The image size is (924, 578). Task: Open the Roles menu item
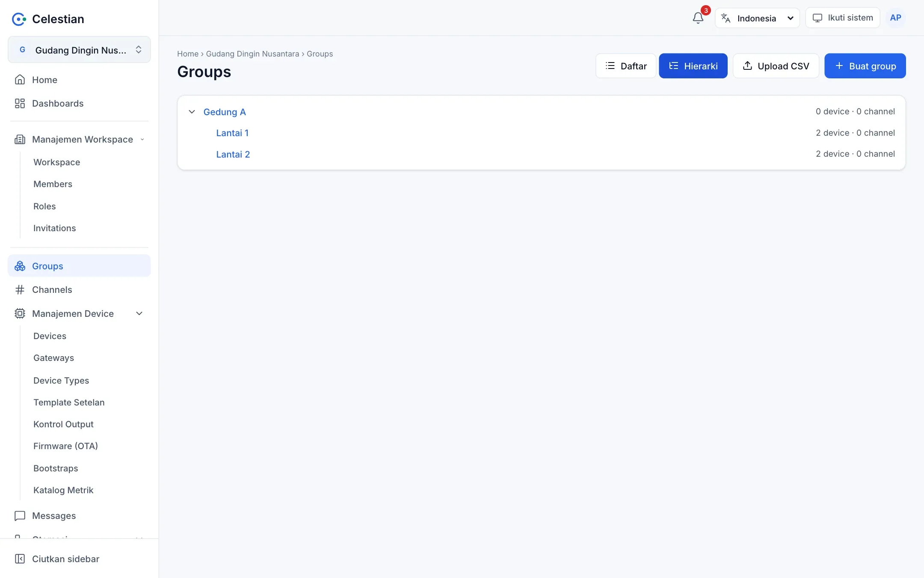(x=44, y=206)
